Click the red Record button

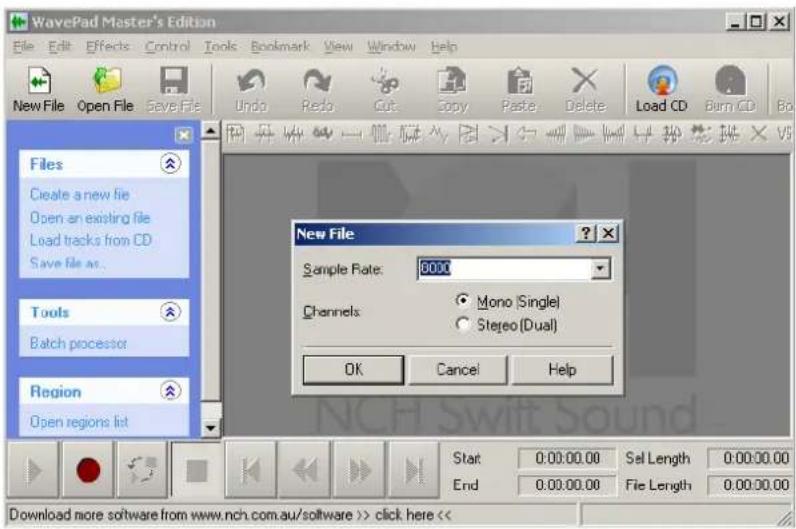88,470
